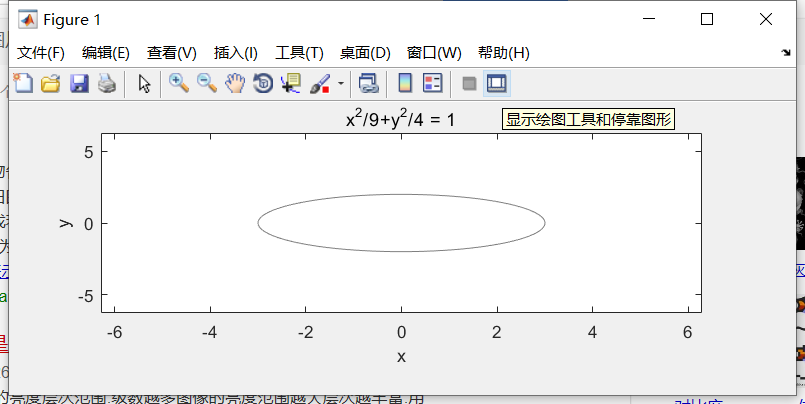Turn on the Data Cursor tool
The width and height of the screenshot is (805, 404).
pyautogui.click(x=291, y=83)
